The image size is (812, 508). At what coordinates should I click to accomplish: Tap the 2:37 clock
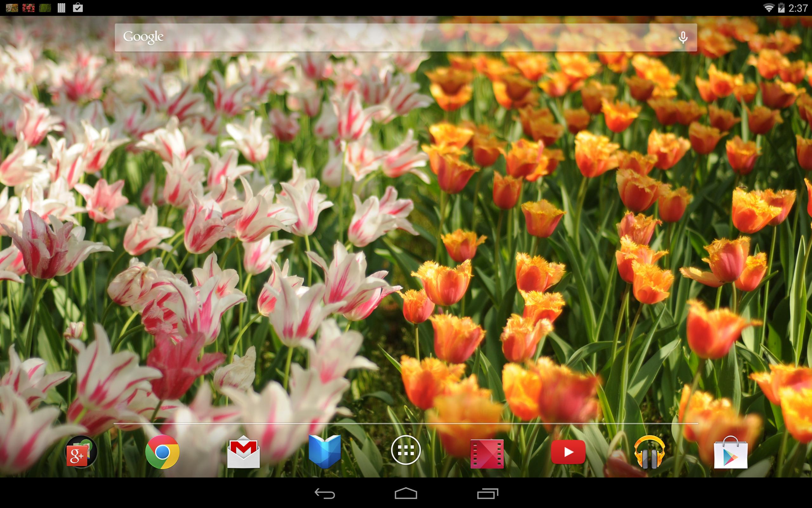[798, 8]
